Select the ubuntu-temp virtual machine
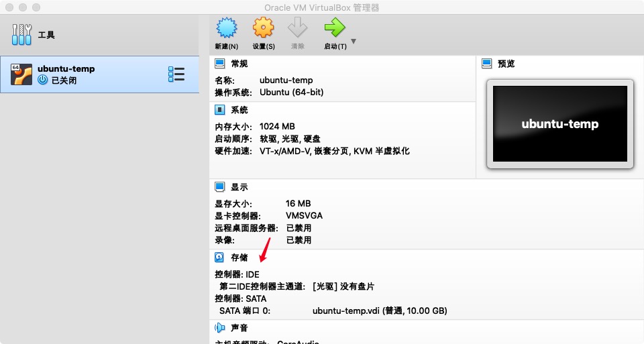This screenshot has width=644, height=344. 66,74
